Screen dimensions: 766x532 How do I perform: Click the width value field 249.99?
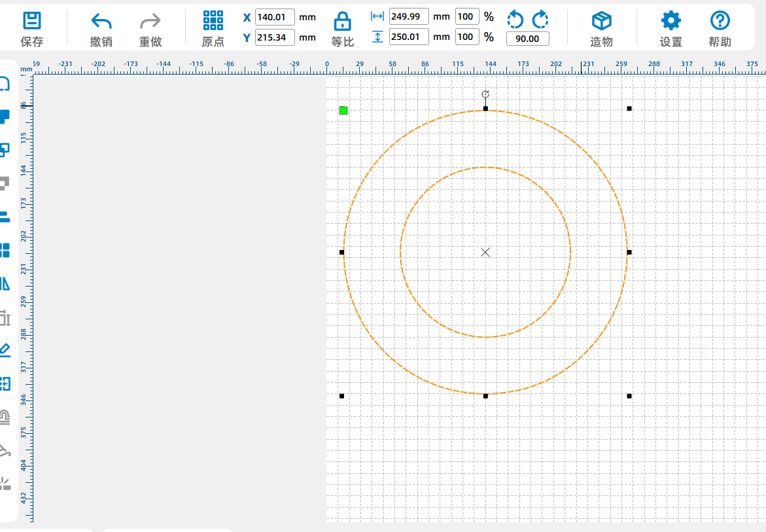409,16
